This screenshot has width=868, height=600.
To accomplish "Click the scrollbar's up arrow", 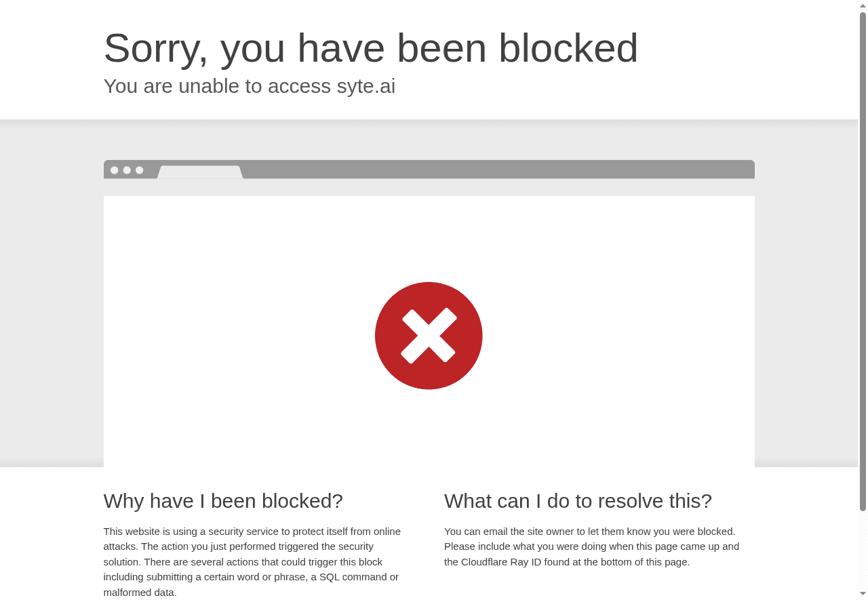I will (863, 5).
